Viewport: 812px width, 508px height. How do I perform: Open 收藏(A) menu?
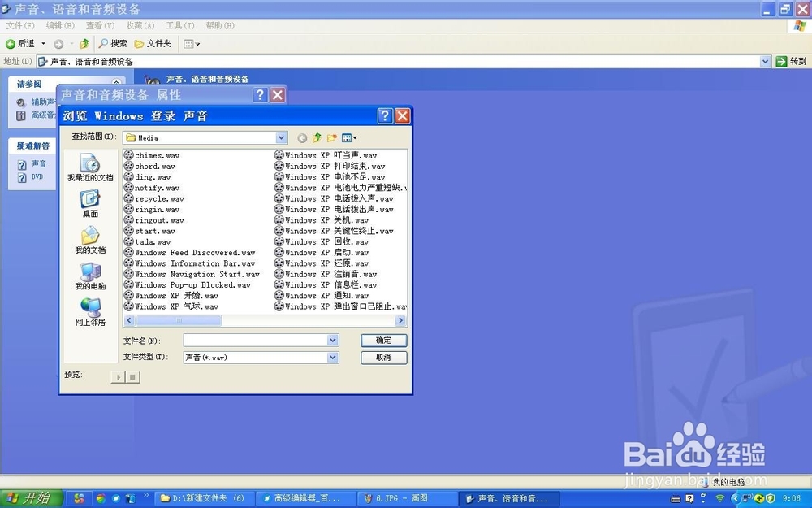140,25
